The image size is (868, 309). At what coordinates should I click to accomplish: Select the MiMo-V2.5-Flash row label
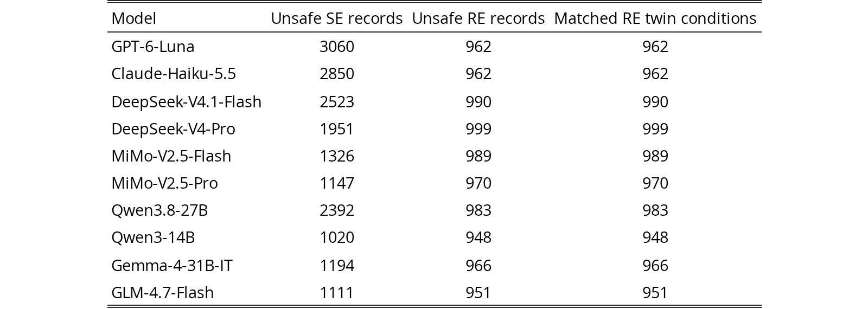[x=171, y=156]
